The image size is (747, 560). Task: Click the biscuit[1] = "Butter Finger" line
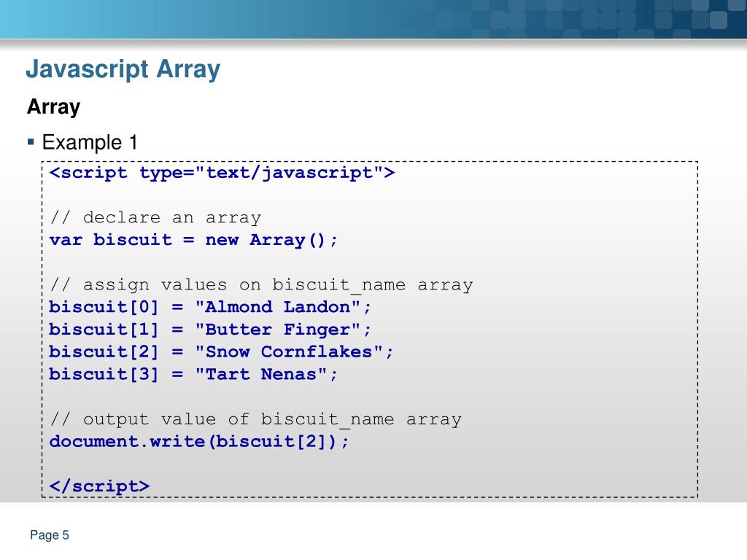click(209, 330)
